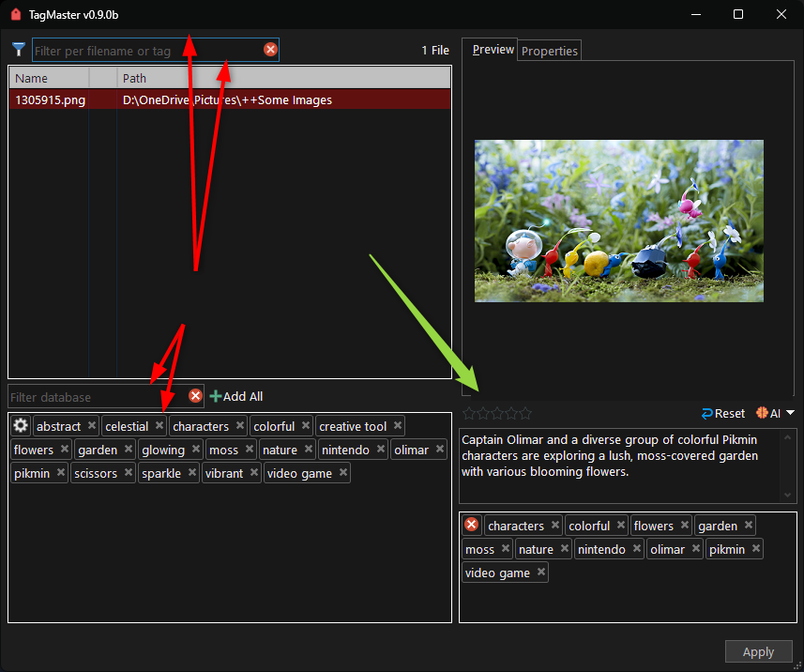Remove 'pikmin' tag from the file

[756, 549]
